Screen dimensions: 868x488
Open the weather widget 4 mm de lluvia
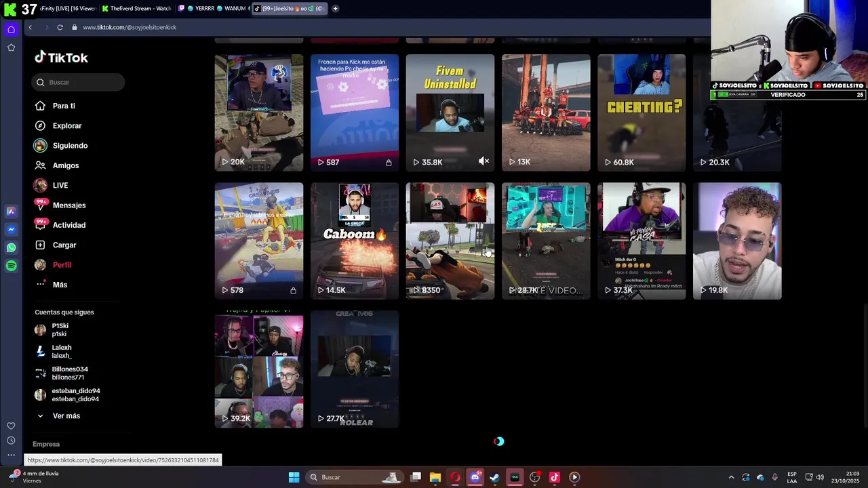pos(34,477)
